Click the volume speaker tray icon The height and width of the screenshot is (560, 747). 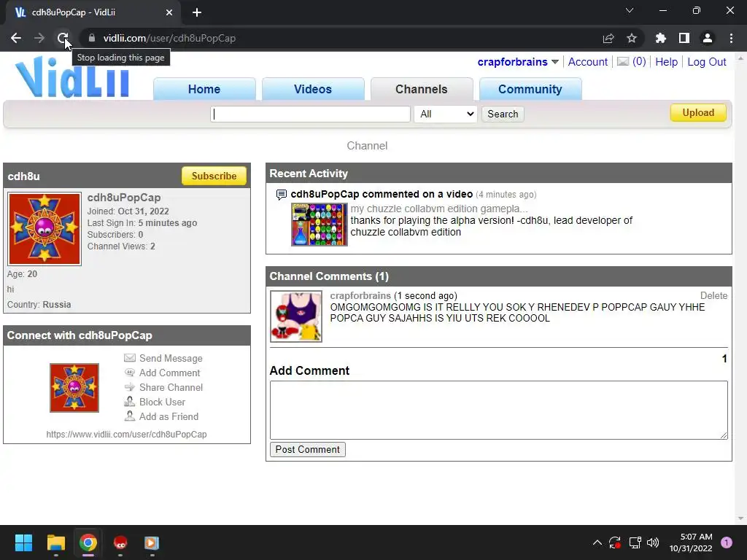click(x=653, y=542)
